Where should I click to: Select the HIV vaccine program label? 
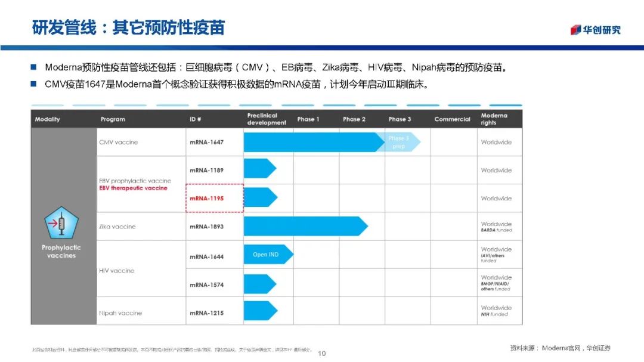point(117,271)
